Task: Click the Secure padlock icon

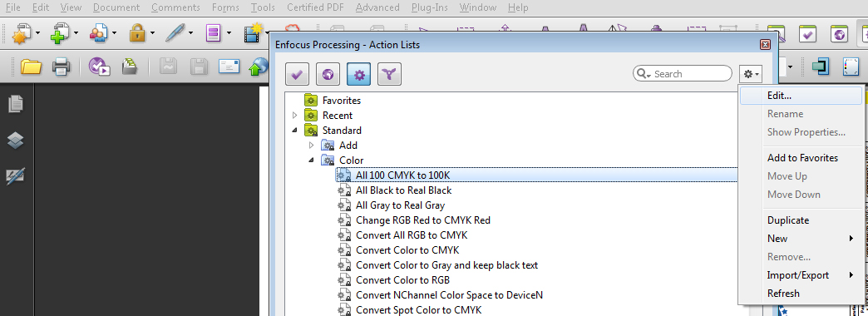Action: pyautogui.click(x=136, y=33)
